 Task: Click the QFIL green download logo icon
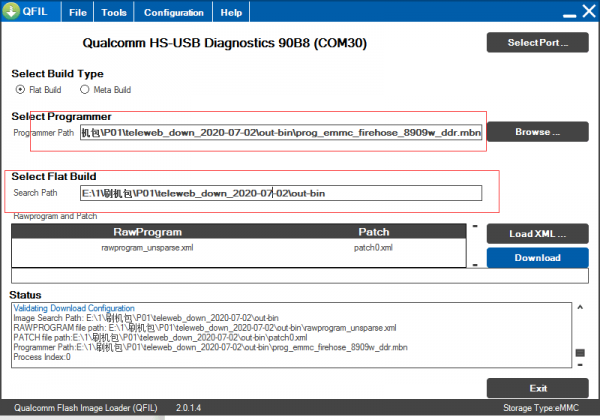11,11
